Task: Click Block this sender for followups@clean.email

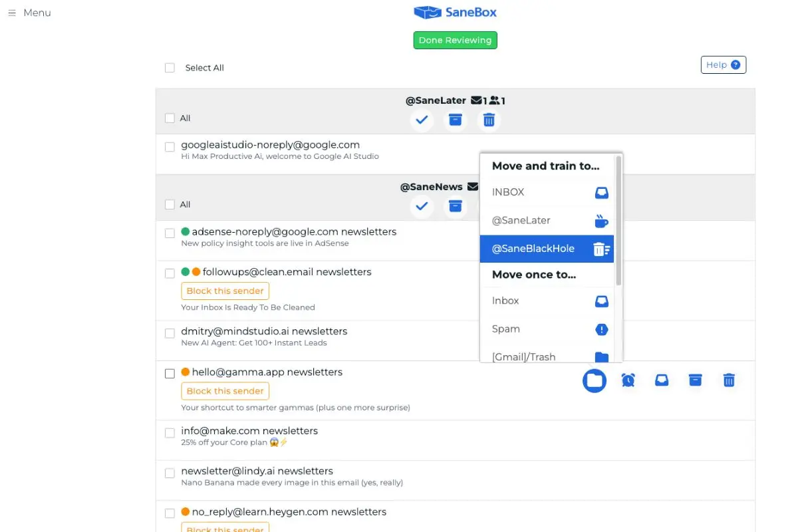Action: tap(225, 291)
